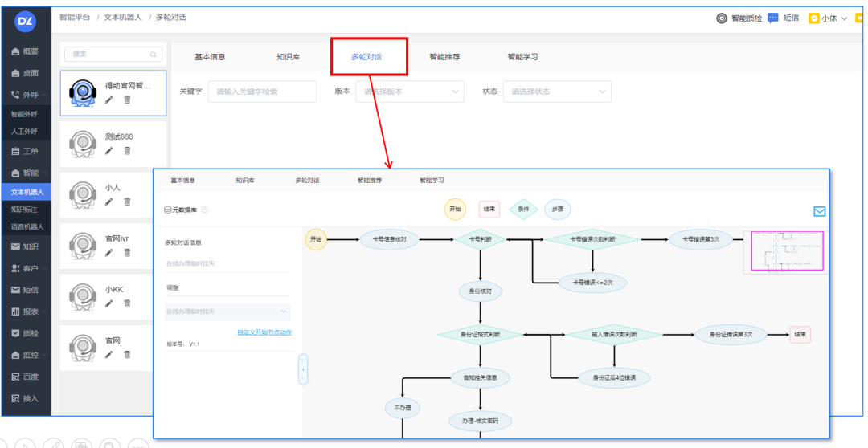
Task: Expand the 小休 user status menu
Action: click(x=828, y=18)
